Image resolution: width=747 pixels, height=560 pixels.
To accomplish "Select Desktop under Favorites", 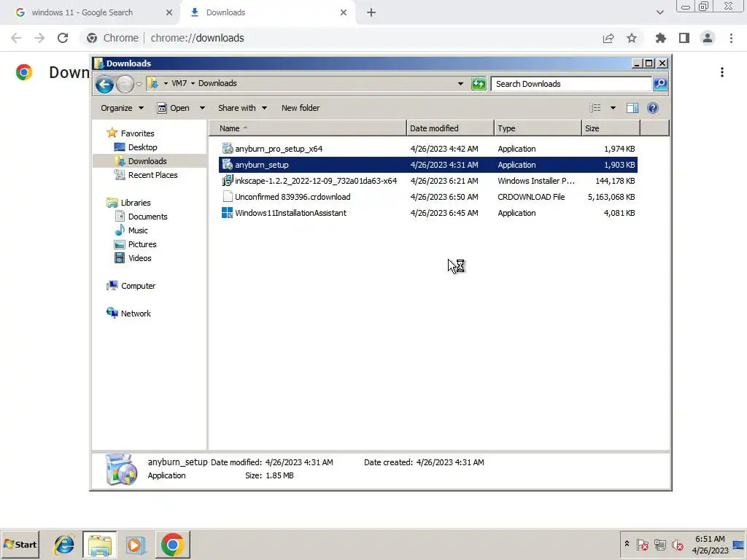I will click(142, 147).
